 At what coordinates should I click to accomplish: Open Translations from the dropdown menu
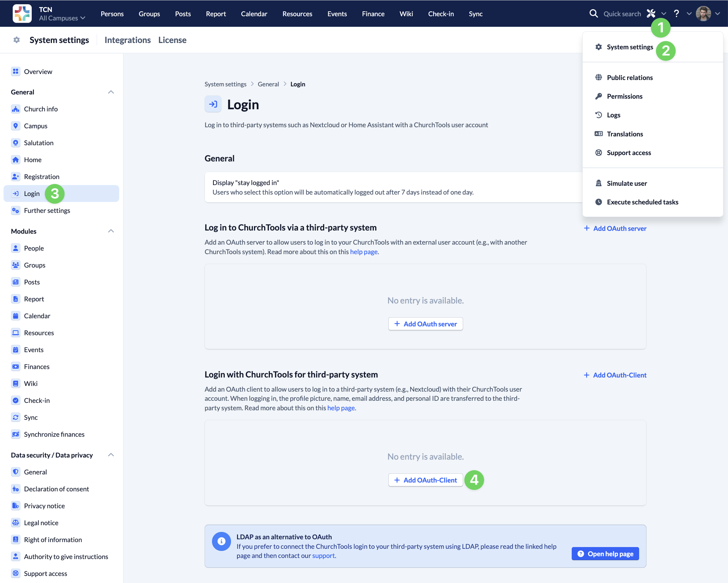[653, 134]
